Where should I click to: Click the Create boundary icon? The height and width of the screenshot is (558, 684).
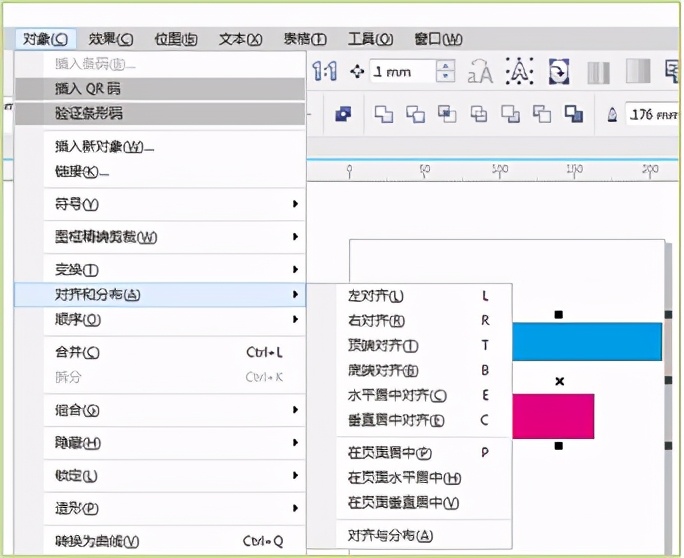pyautogui.click(x=574, y=113)
